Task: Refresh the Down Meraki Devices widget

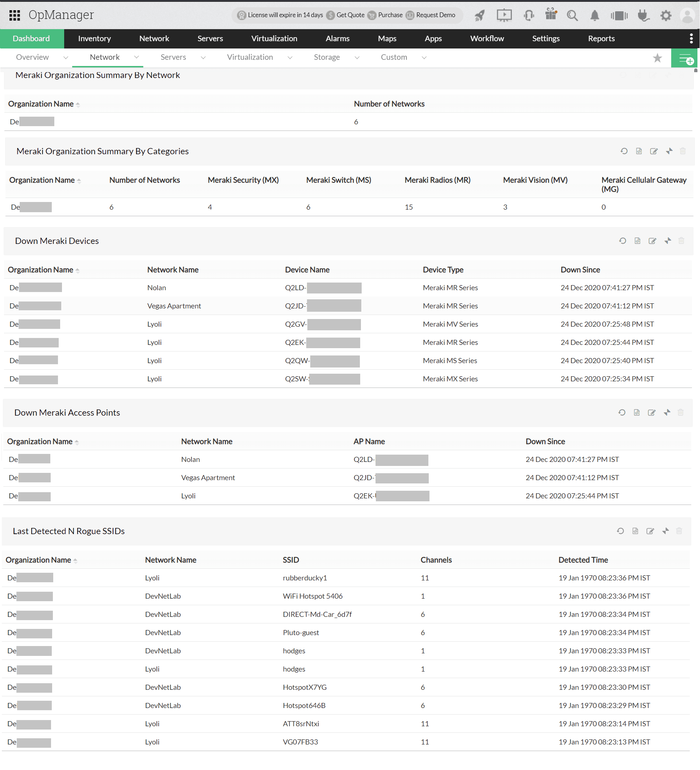Action: click(622, 241)
